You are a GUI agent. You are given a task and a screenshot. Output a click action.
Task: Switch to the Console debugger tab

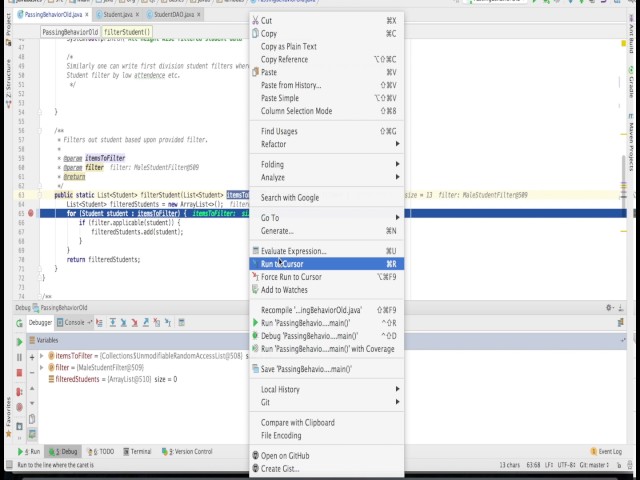click(74, 322)
